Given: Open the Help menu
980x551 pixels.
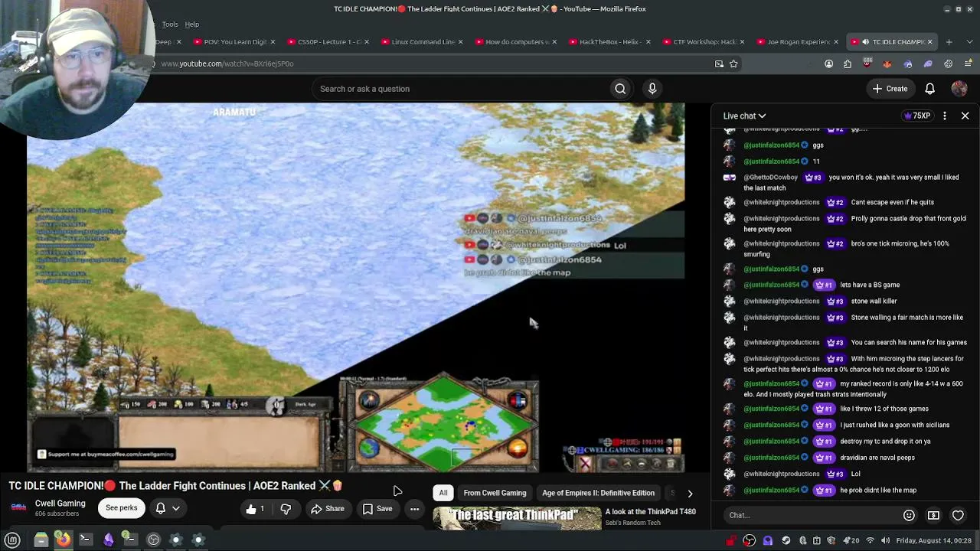Looking at the screenshot, I should [x=191, y=24].
